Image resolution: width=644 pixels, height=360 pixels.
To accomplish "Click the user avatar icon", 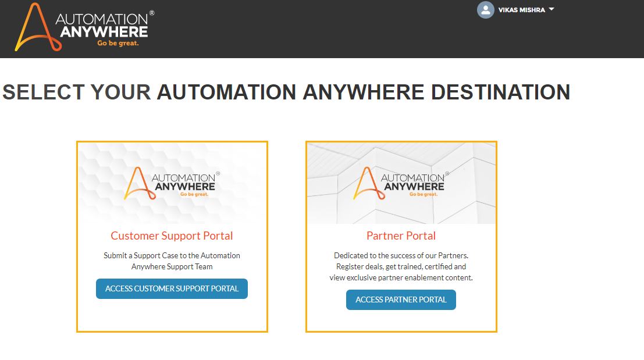I will pyautogui.click(x=485, y=10).
